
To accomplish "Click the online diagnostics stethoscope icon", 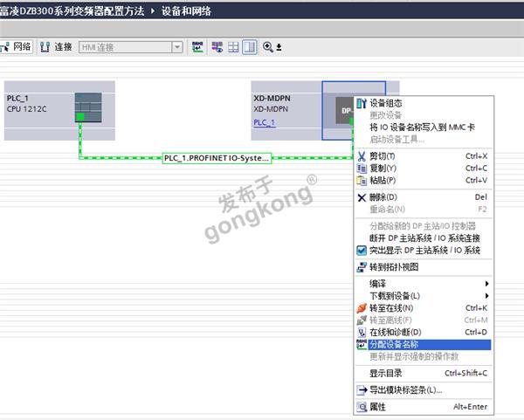I will tap(362, 333).
